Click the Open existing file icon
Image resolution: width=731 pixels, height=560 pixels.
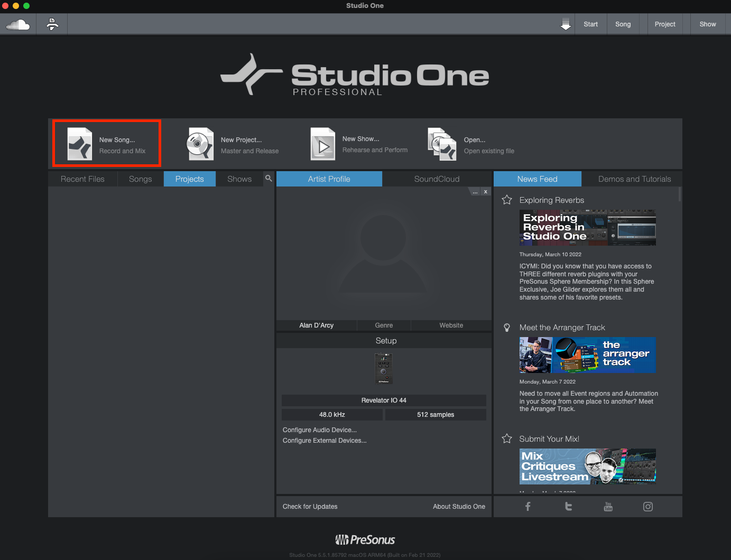click(x=442, y=144)
